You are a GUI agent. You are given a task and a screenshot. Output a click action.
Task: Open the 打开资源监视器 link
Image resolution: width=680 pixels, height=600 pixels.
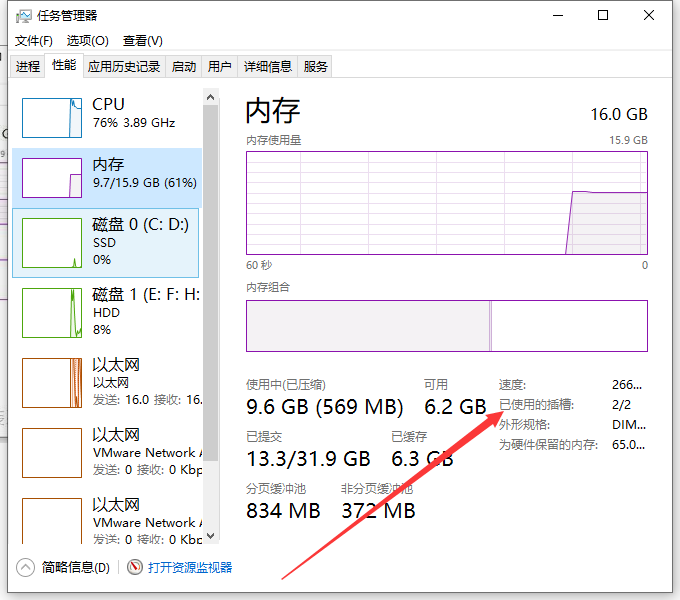tap(190, 567)
